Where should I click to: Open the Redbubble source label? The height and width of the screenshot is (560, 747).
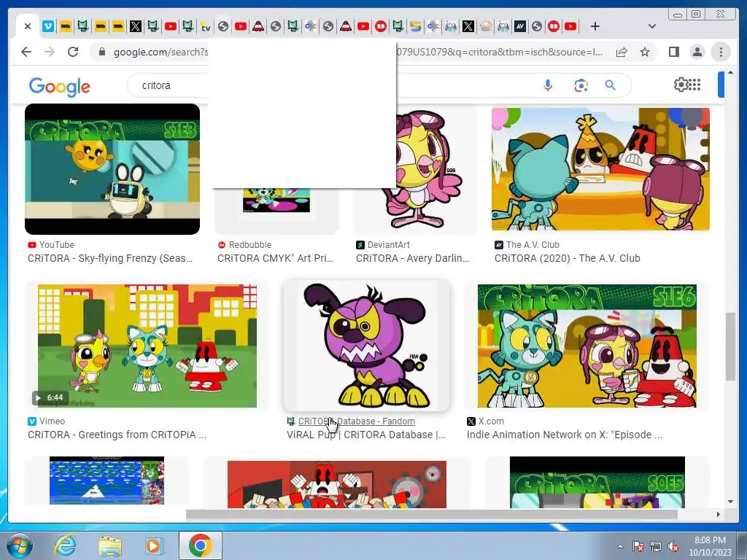245,245
